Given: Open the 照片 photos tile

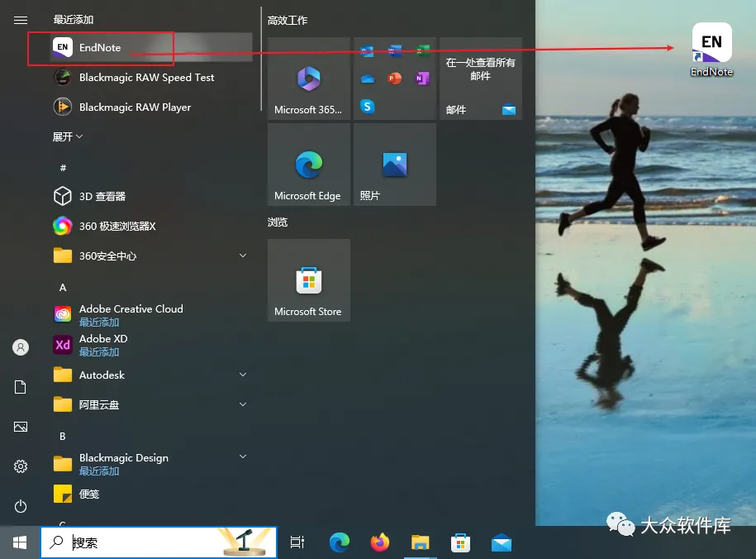Looking at the screenshot, I should coord(395,165).
